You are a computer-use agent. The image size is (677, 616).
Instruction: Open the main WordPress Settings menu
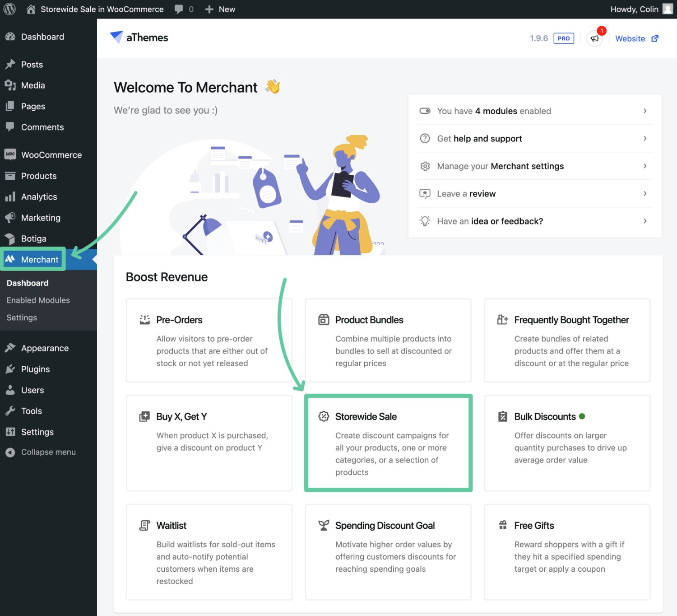pos(48,432)
